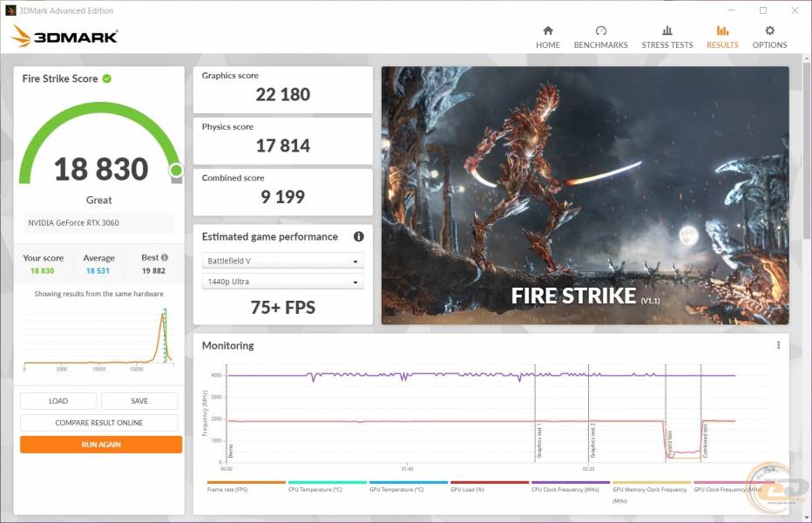Click the NVIDIA GeForce RTX 3060 label
Screen dimensions: 812x523
[x=73, y=223]
